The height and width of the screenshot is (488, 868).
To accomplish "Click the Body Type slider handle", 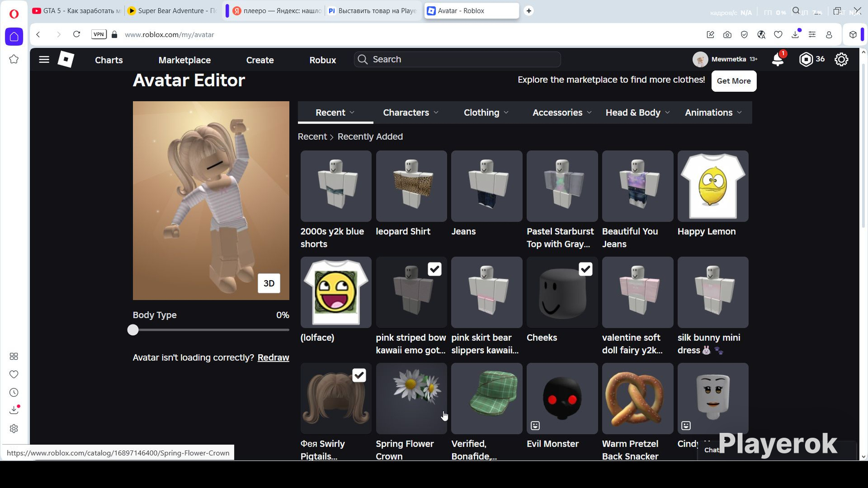I will [x=133, y=330].
